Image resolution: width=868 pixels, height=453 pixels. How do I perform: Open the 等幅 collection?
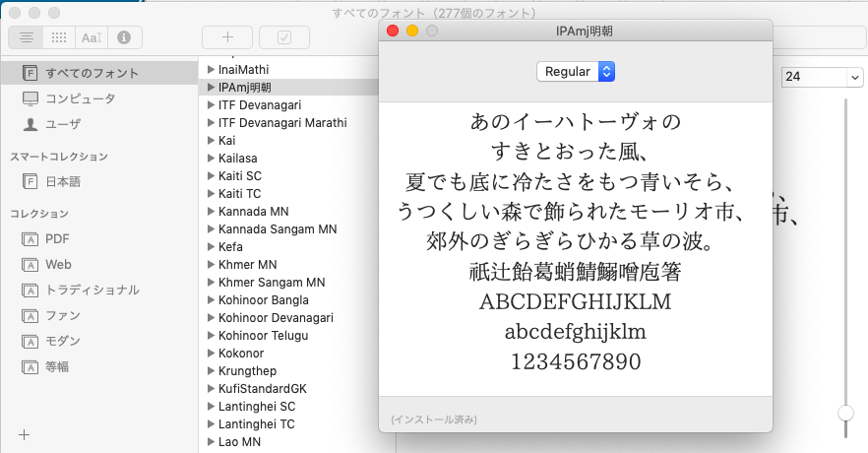[x=56, y=366]
